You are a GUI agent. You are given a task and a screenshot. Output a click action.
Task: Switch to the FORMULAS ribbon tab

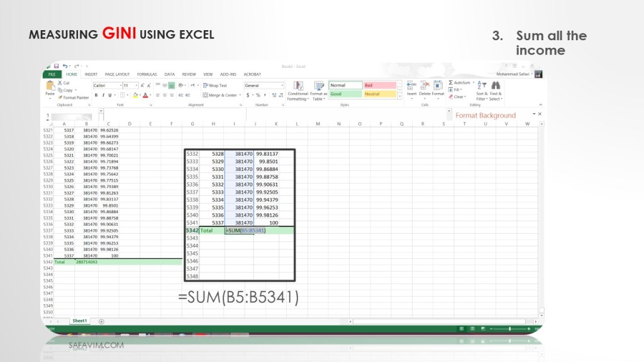(147, 74)
